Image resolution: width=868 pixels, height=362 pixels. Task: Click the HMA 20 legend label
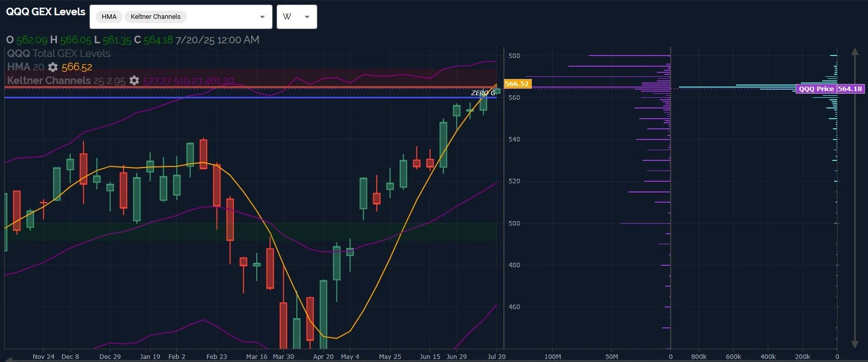click(25, 67)
